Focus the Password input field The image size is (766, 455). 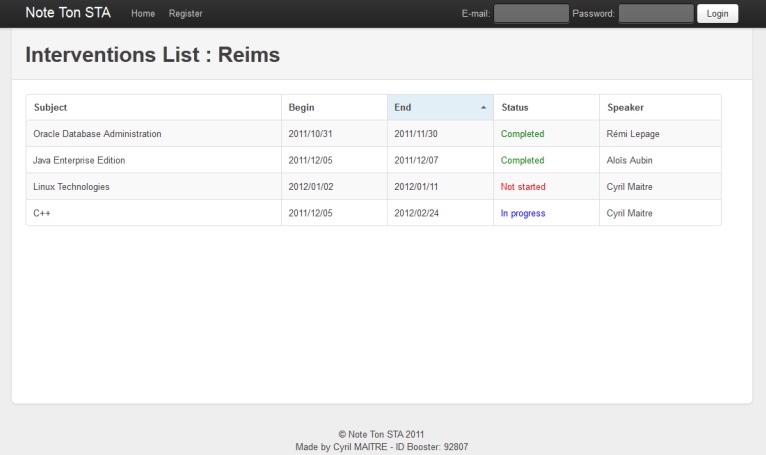(656, 14)
